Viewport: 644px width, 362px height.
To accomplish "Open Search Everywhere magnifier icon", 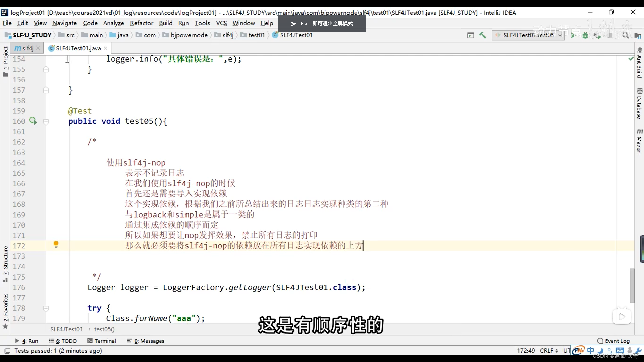I will (625, 35).
